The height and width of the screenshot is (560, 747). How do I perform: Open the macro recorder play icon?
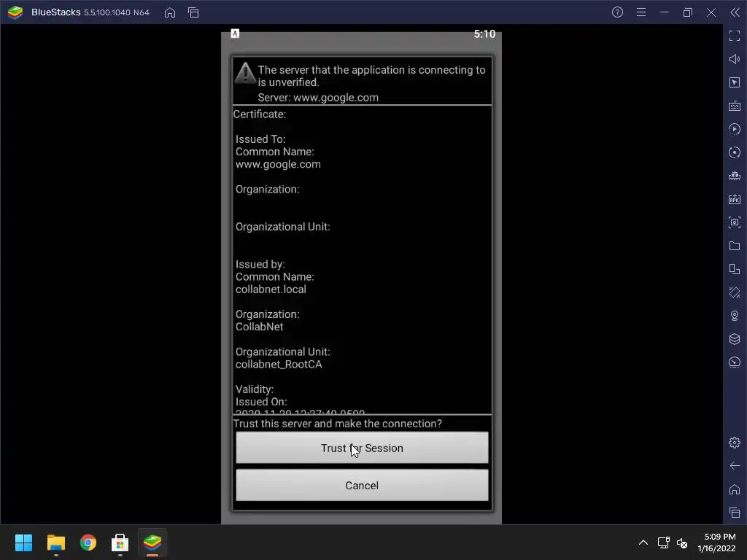tap(735, 129)
